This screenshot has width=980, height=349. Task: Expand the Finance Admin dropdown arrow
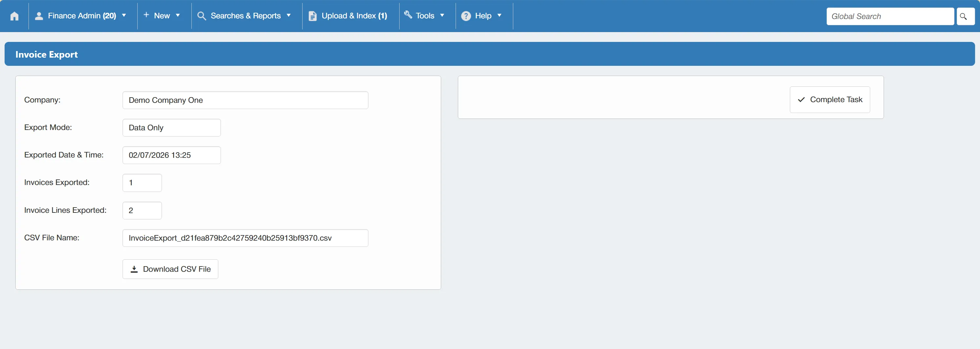click(x=124, y=16)
